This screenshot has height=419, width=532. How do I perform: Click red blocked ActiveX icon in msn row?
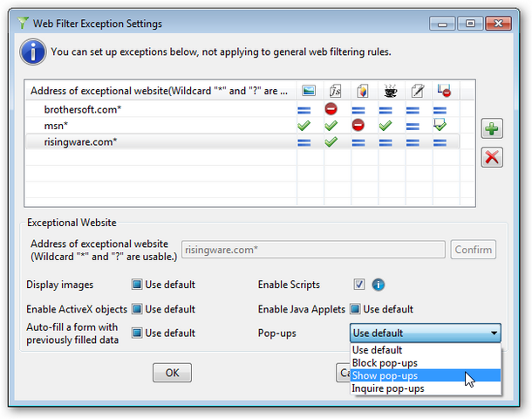(x=358, y=126)
